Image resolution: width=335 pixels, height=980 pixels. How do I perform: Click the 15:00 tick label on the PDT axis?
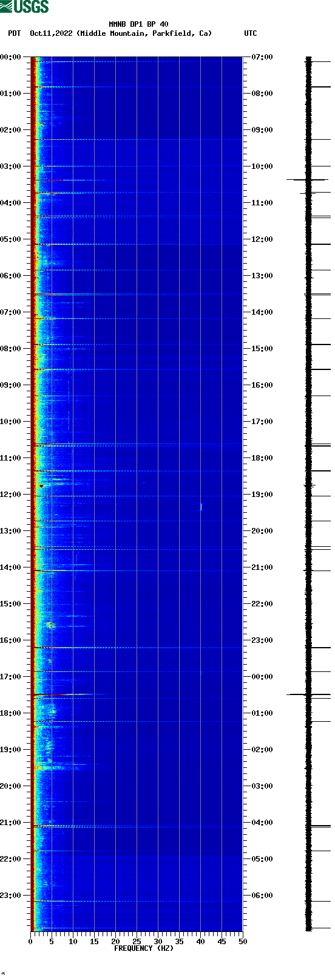(x=10, y=604)
